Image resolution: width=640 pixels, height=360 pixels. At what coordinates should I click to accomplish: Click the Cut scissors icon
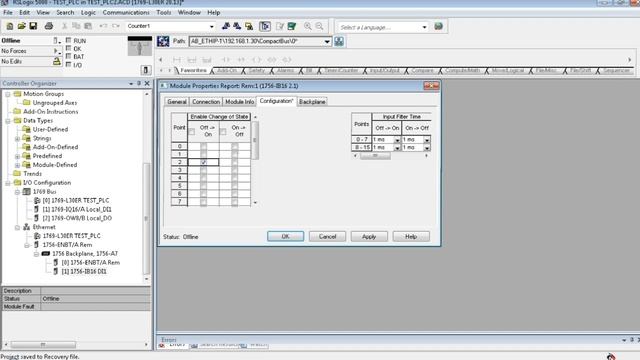click(64, 26)
